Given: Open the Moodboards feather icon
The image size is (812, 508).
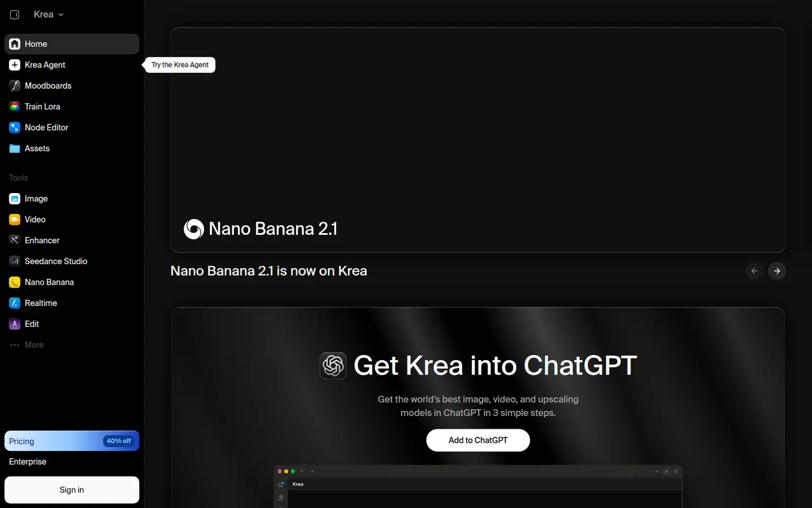Looking at the screenshot, I should (x=15, y=86).
